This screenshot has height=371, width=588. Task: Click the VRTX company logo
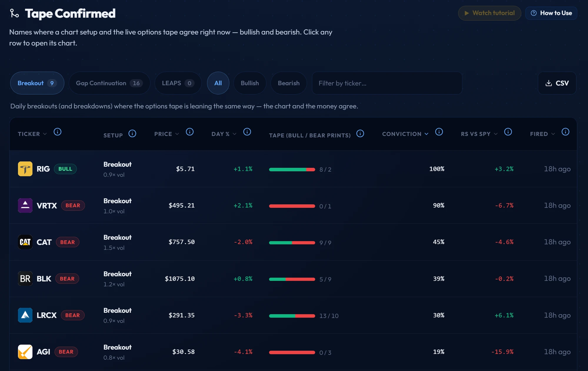tap(25, 205)
